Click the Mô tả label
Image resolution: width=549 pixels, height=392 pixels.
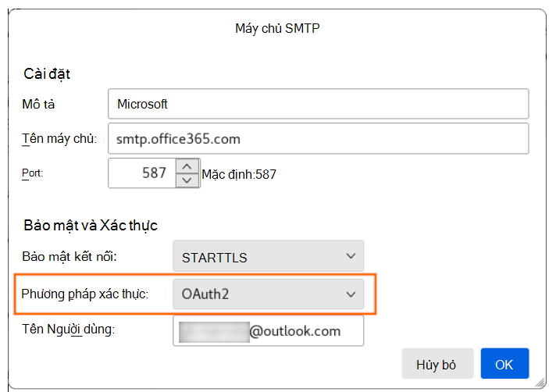point(38,105)
